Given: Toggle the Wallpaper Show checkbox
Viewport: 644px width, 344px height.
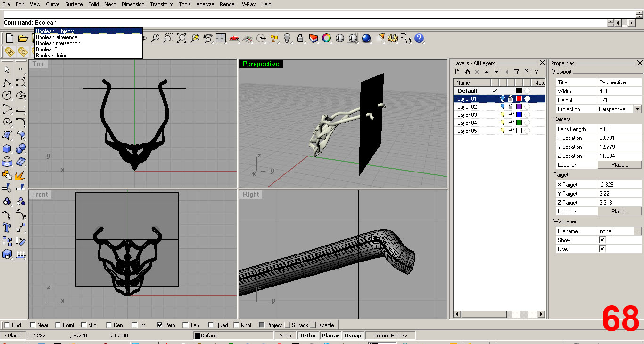Looking at the screenshot, I should [x=602, y=240].
